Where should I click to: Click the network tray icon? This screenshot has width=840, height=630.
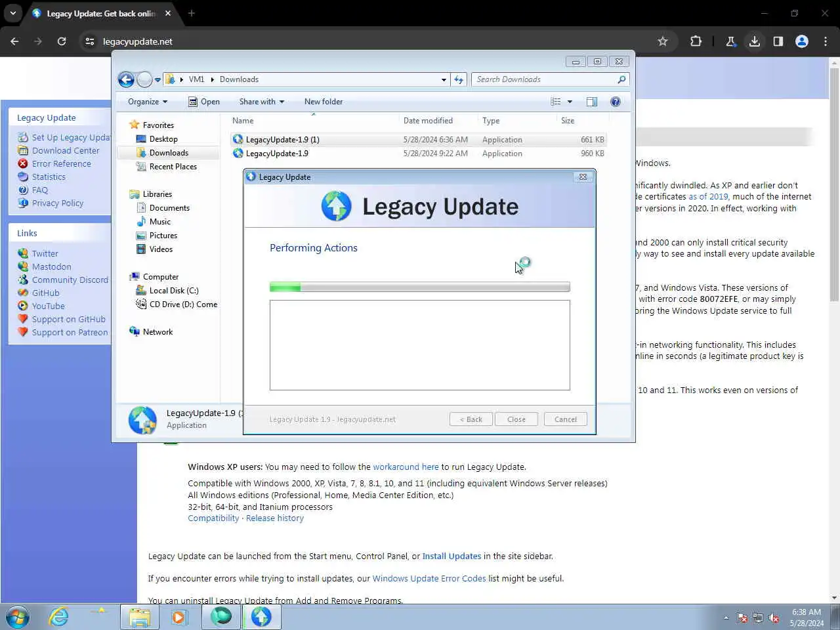(x=758, y=618)
